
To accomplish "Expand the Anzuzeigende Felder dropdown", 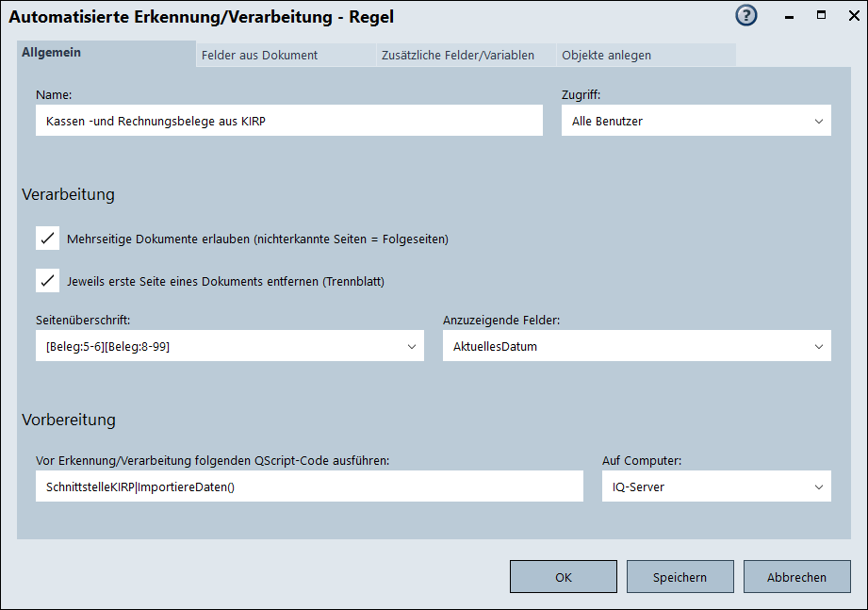I will (818, 346).
